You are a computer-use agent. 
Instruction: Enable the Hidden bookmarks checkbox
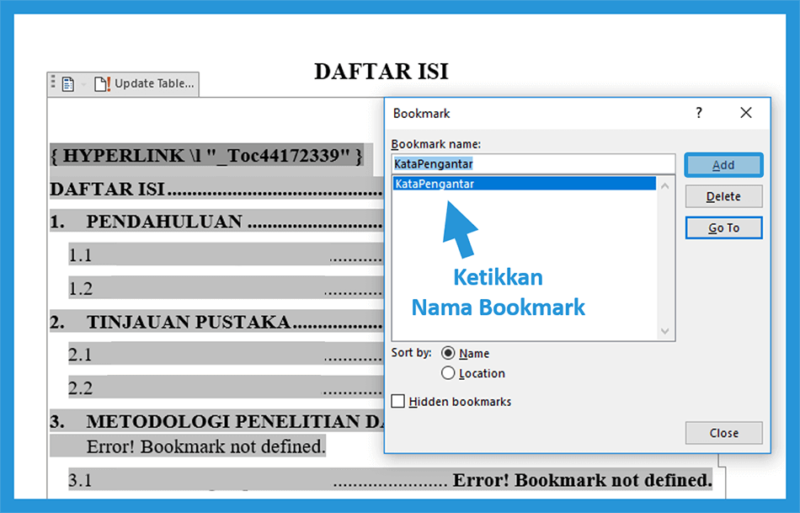399,402
